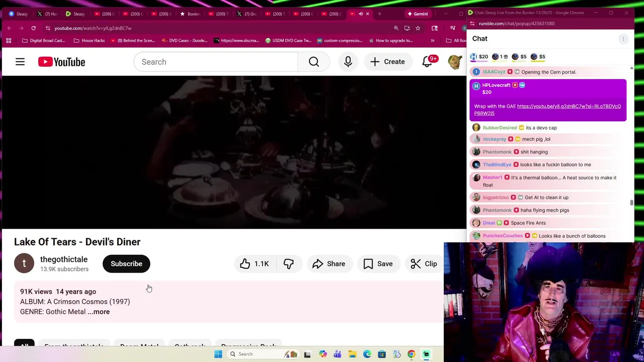Click PunchesCouches username in chat
This screenshot has height=362, width=644.
(x=503, y=236)
